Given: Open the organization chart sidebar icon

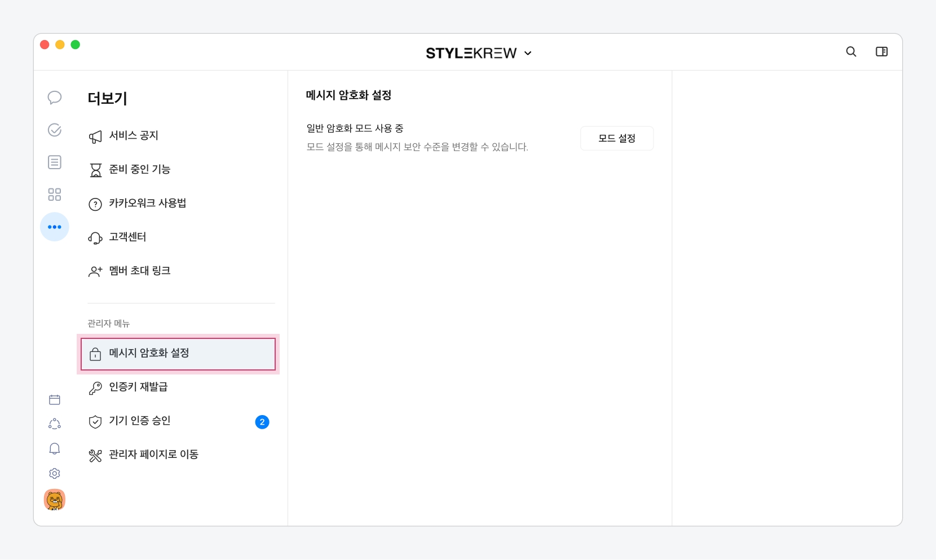Looking at the screenshot, I should [x=55, y=424].
